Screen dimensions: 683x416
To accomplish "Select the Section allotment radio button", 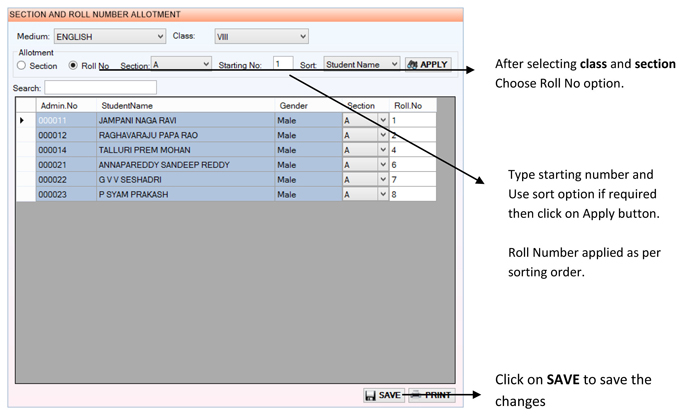I will coord(21,65).
